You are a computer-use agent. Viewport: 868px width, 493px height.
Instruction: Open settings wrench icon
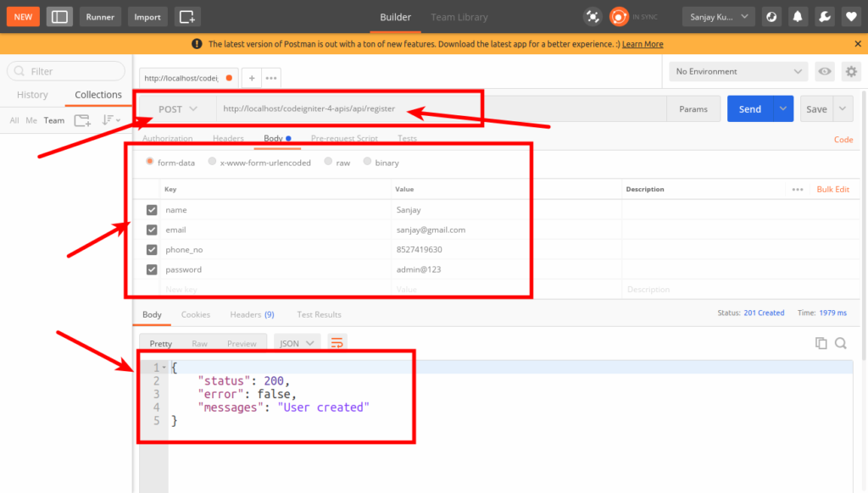click(825, 17)
